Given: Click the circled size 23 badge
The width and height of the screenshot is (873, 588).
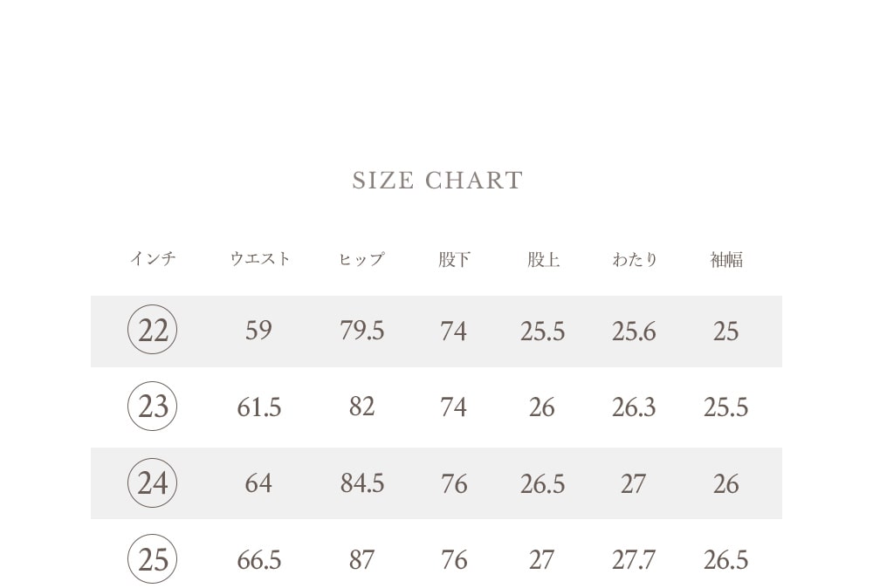Looking at the screenshot, I should coord(153,406).
